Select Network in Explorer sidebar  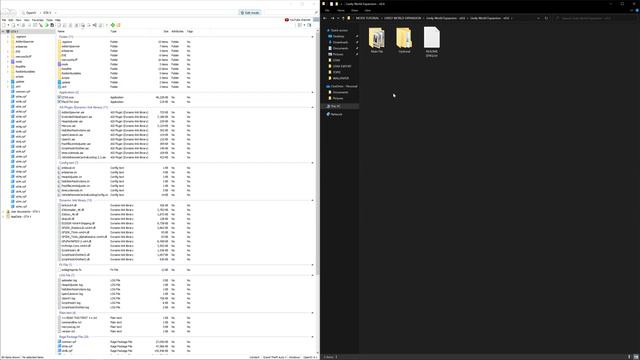[x=336, y=114]
